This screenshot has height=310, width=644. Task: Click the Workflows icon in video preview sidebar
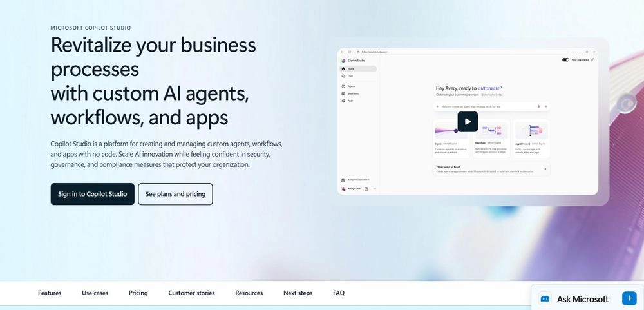coord(343,93)
